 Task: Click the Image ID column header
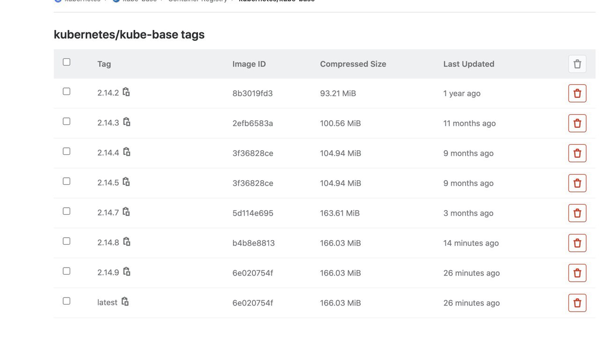click(249, 64)
